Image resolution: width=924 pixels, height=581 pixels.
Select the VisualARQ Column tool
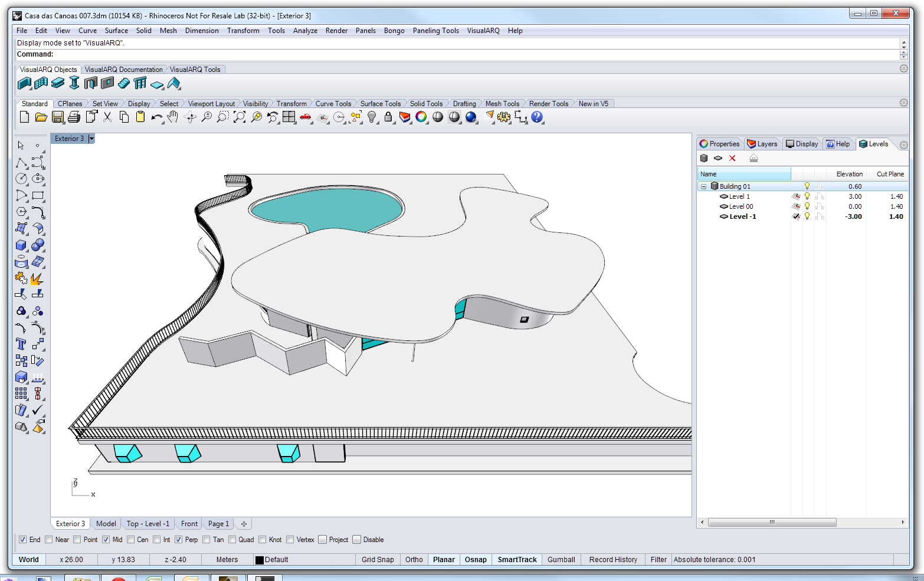tap(74, 83)
